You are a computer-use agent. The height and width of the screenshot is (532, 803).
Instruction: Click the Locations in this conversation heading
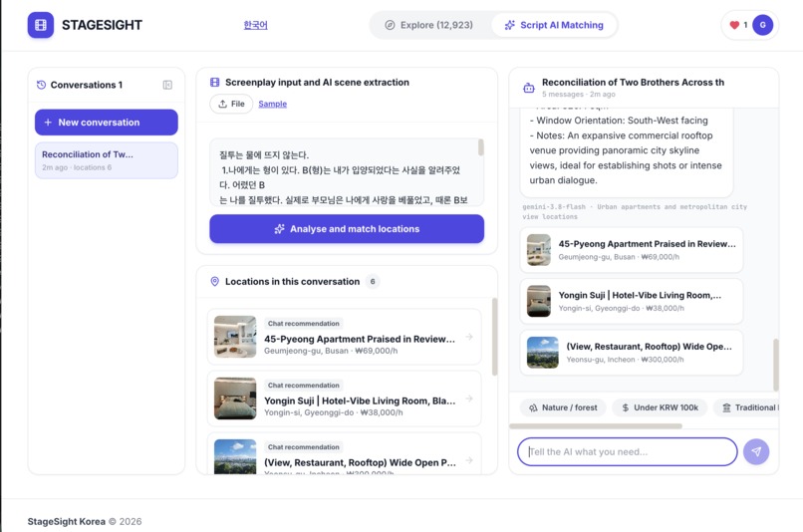293,282
